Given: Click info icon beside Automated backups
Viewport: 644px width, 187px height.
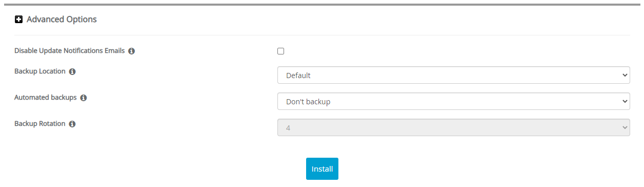Looking at the screenshot, I should [x=84, y=98].
